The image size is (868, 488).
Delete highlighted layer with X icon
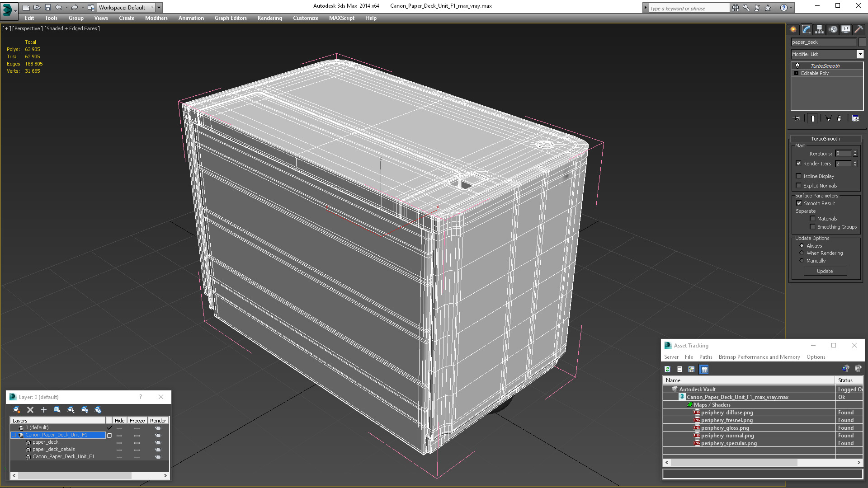coord(30,410)
